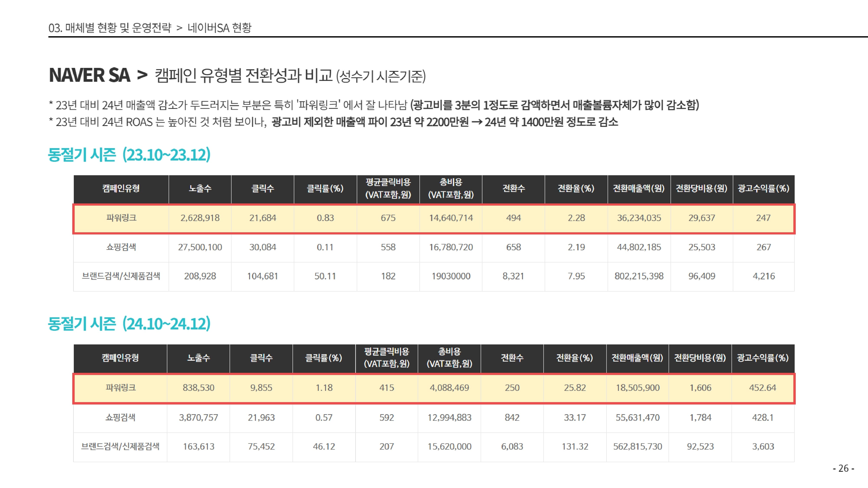Click the cell value '3,603'
This screenshot has height=488, width=868.
coord(763,447)
